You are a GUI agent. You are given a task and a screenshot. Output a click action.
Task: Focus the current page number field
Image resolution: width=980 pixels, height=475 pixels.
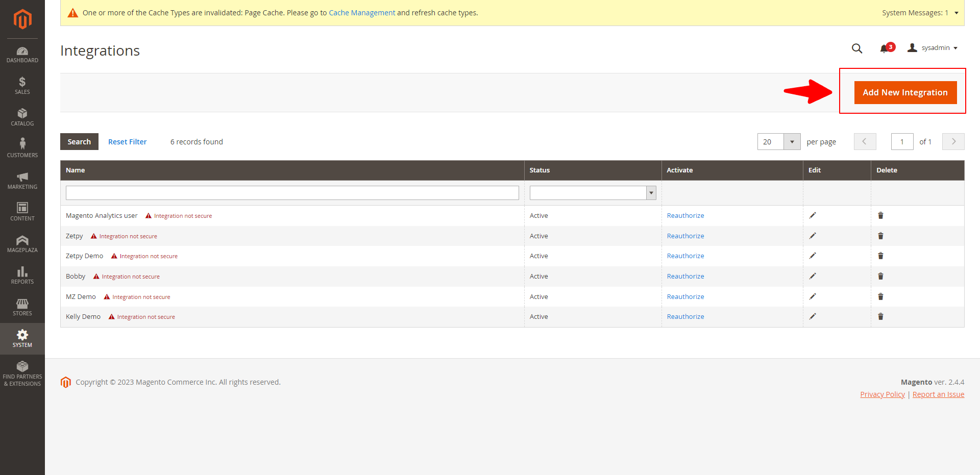(x=902, y=142)
